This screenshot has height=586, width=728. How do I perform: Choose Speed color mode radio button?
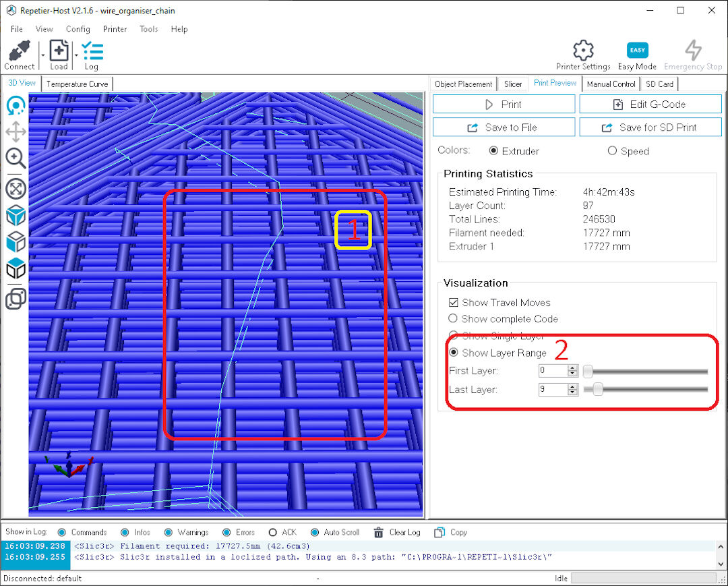point(612,151)
